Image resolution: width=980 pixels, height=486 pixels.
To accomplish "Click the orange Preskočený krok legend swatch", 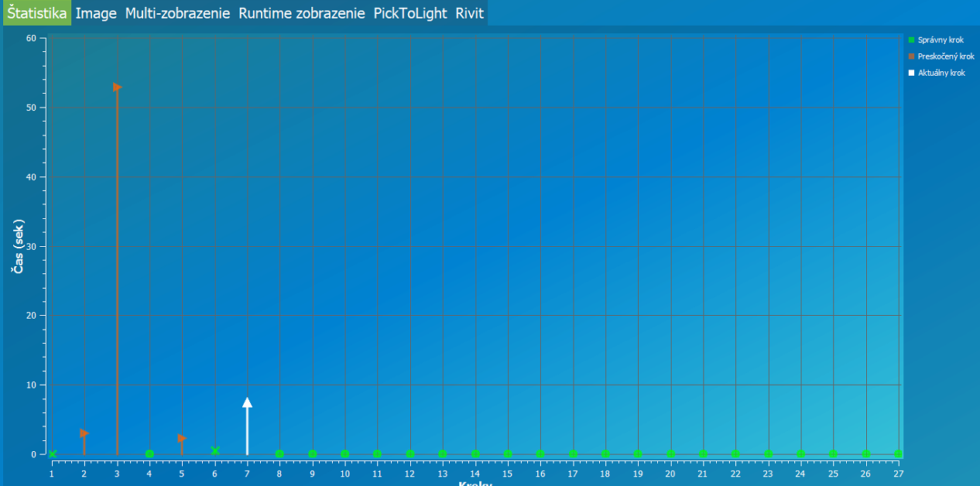I will pos(911,56).
